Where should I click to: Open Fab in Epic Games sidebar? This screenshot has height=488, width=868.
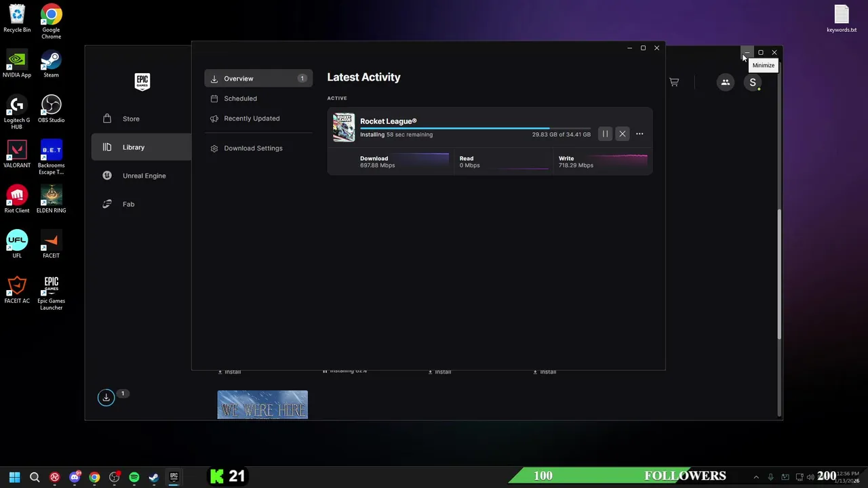coord(128,204)
